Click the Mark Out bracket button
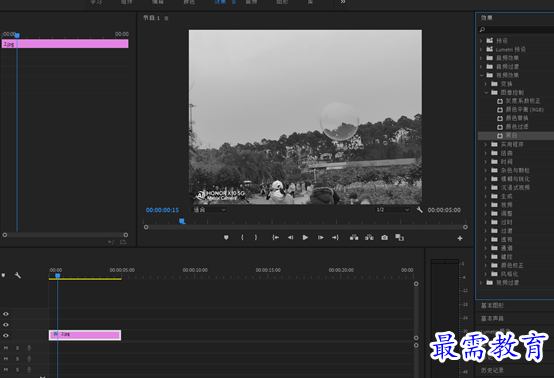 (256, 238)
